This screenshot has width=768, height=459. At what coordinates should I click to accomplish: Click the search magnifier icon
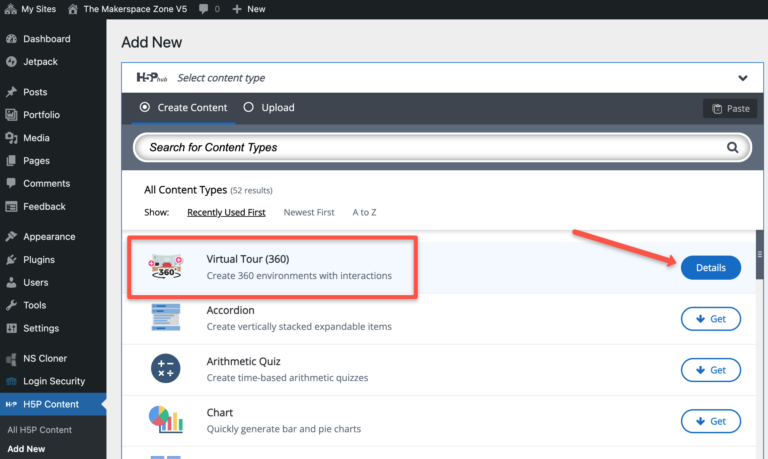(733, 148)
